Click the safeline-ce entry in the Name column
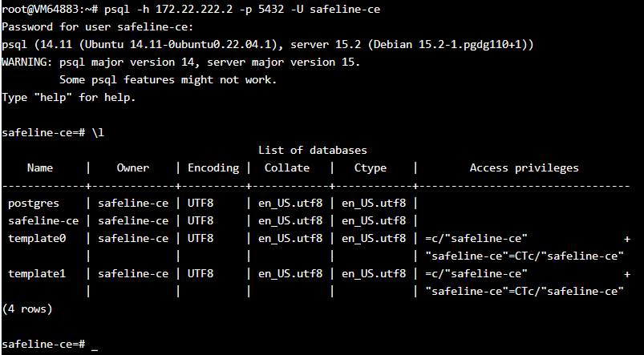This screenshot has width=644, height=355. 43,220
